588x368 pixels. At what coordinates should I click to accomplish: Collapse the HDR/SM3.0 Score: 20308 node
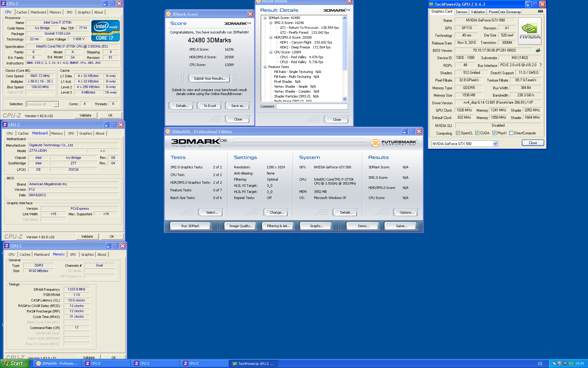click(271, 37)
